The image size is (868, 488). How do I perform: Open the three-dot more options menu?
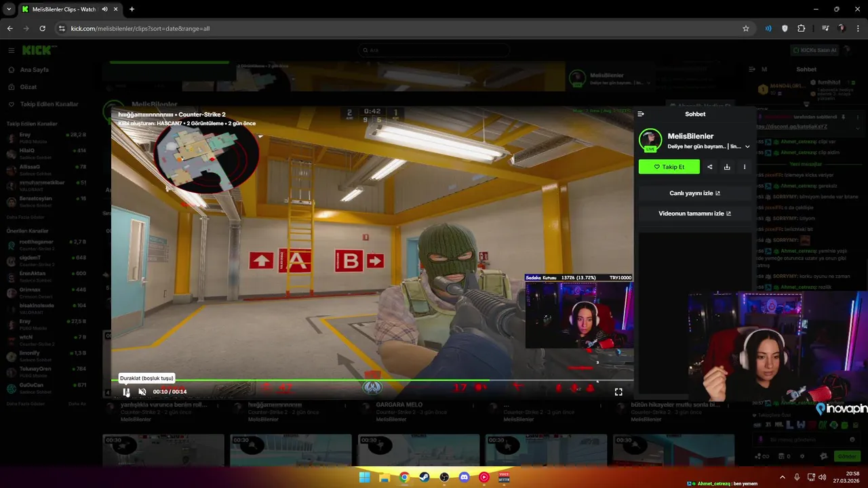(x=745, y=167)
